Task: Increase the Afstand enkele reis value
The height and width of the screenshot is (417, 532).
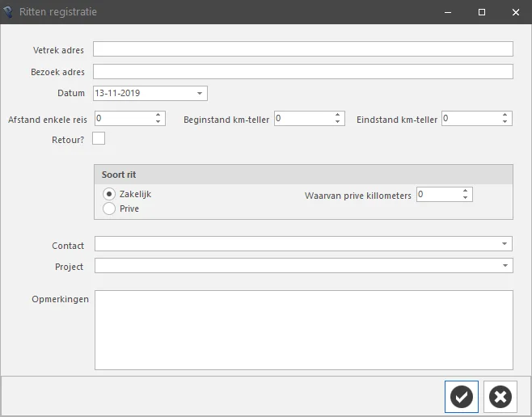Action: tap(158, 116)
